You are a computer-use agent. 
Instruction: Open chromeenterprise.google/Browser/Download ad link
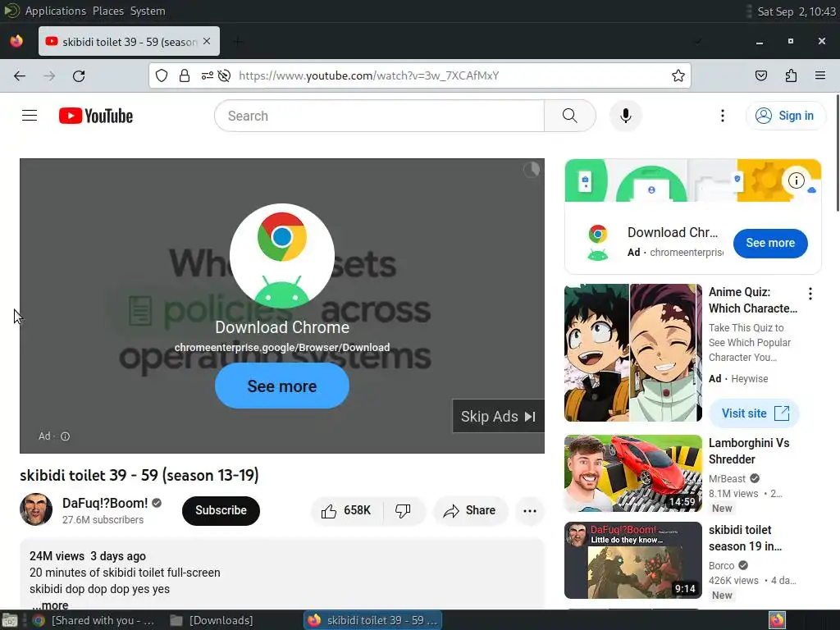click(282, 348)
